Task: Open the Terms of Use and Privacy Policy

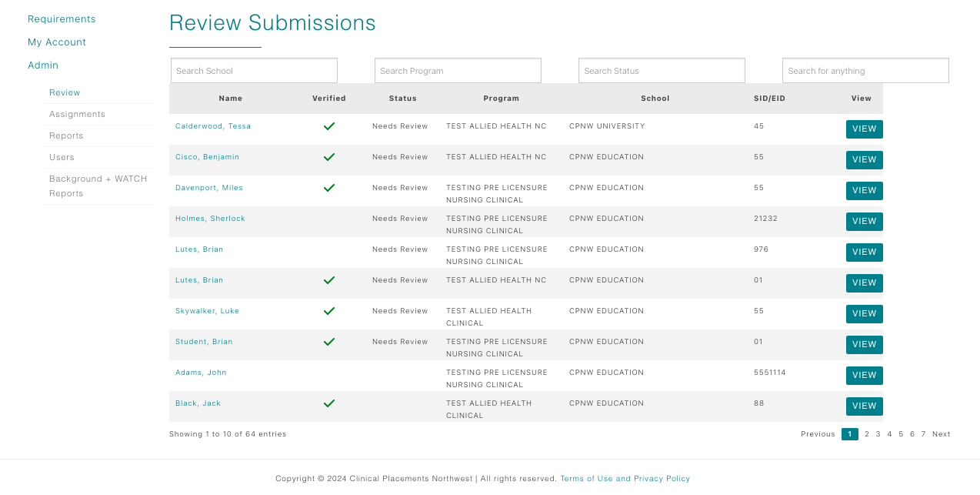Action: (x=625, y=478)
